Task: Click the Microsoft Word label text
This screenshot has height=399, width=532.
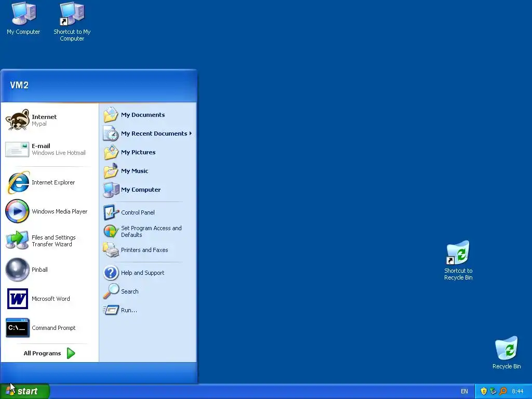Action: (51, 299)
